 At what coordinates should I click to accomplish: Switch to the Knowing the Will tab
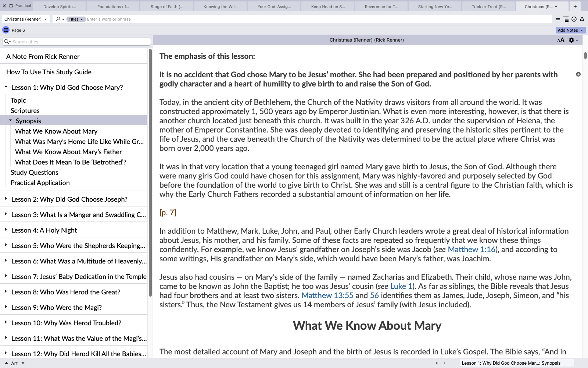point(220,7)
